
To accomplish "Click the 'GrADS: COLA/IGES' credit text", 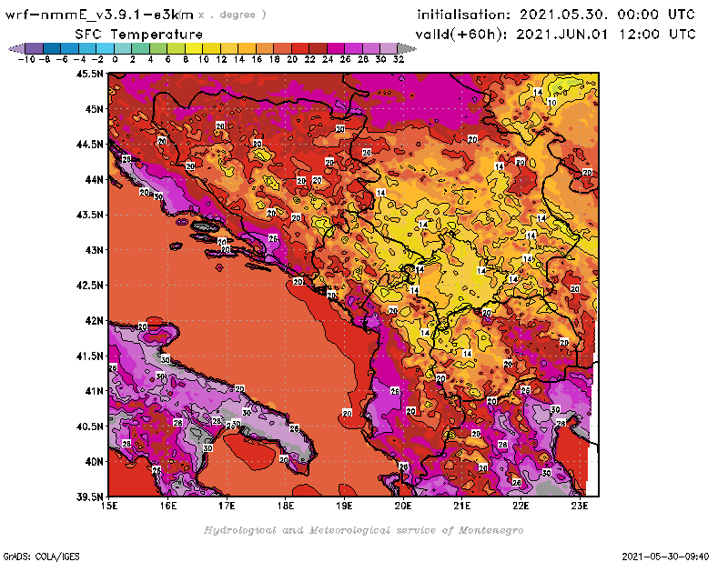I will (x=41, y=557).
